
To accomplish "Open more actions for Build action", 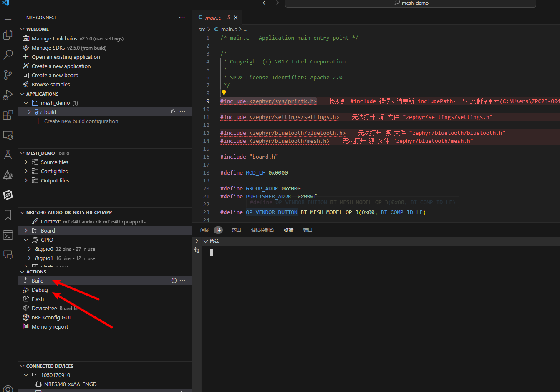I will [x=182, y=281].
